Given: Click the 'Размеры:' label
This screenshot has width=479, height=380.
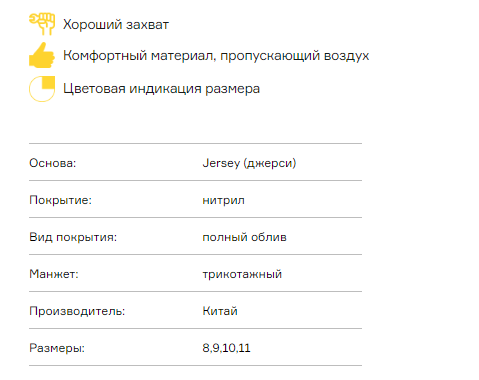Looking at the screenshot, I should pyautogui.click(x=57, y=348).
